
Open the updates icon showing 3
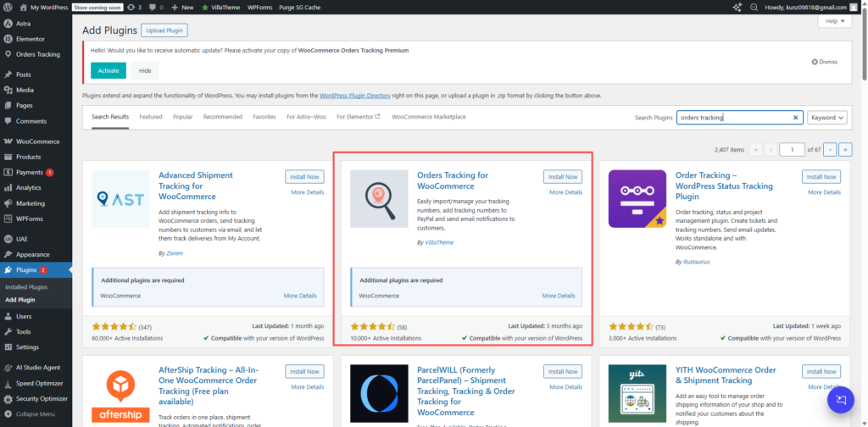[x=131, y=7]
